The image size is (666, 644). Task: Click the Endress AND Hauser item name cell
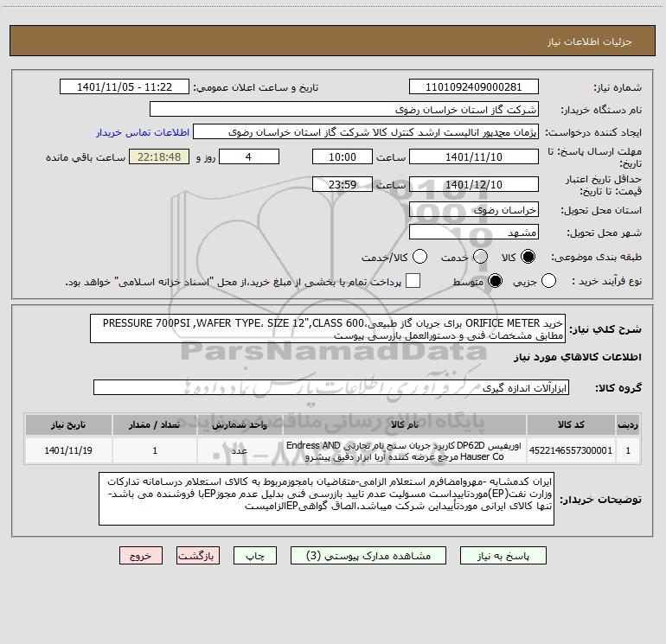(x=405, y=451)
